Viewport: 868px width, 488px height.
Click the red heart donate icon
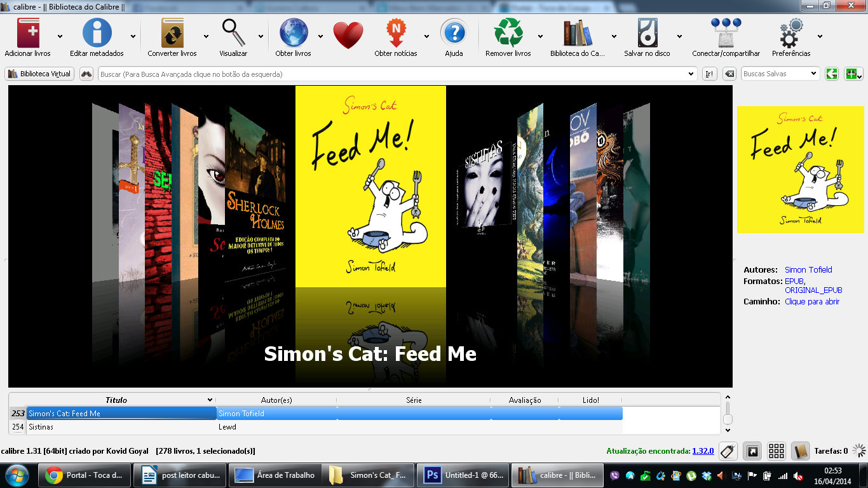point(348,35)
